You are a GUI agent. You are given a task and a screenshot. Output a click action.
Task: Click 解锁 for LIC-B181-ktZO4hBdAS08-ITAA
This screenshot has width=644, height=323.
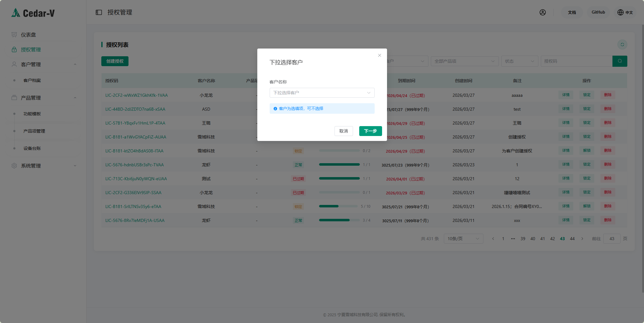pyautogui.click(x=587, y=151)
